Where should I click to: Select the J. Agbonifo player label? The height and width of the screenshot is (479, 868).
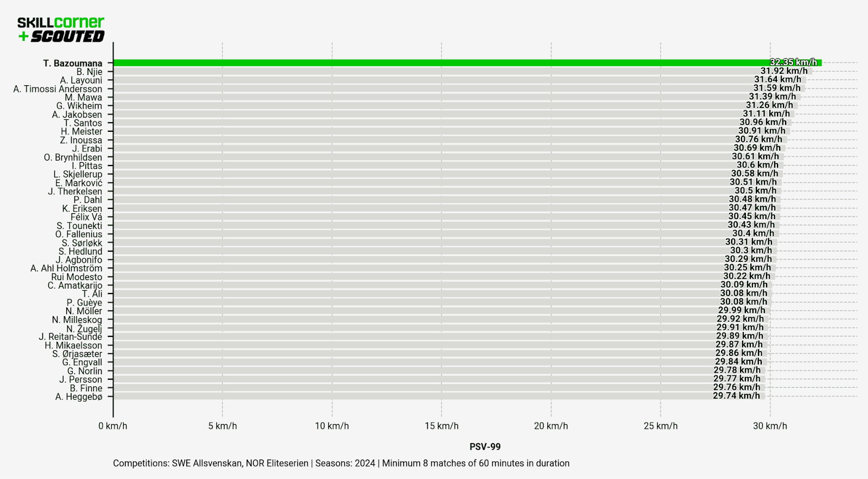click(x=79, y=260)
